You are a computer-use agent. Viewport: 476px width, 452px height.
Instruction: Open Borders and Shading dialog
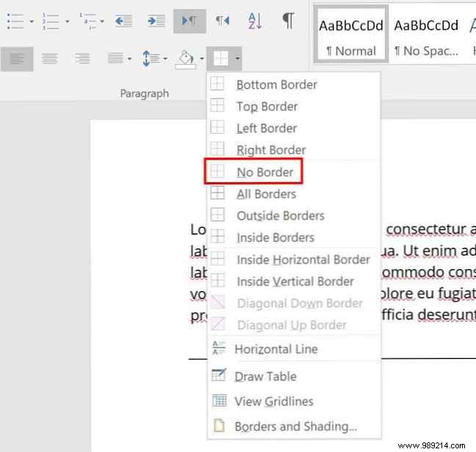point(294,426)
